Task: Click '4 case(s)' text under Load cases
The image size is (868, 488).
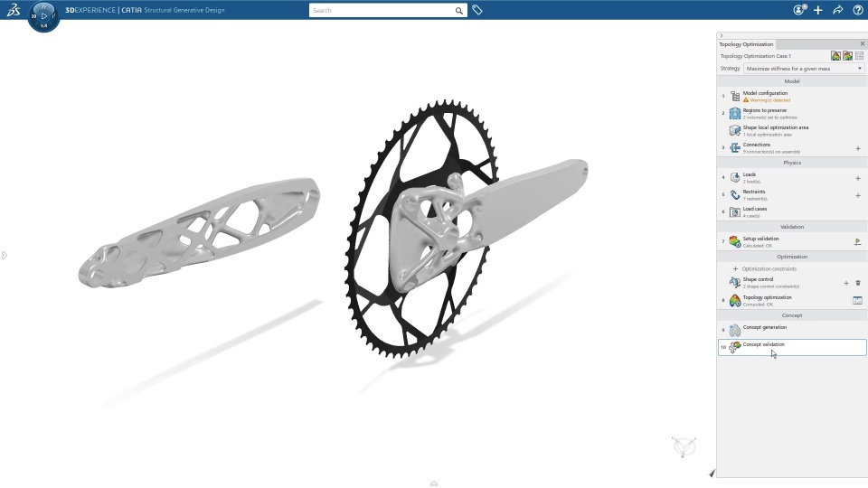Action: coord(751,216)
